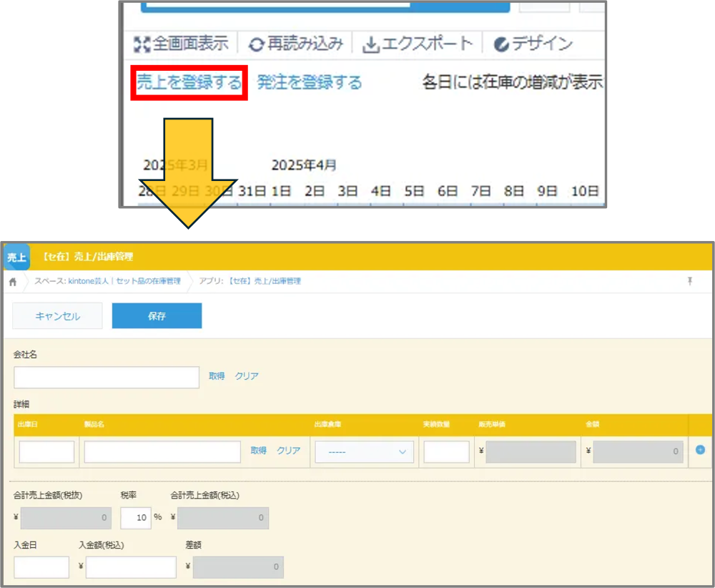Click the 売上を登録する link
Image resolution: width=715 pixels, height=588 pixels.
click(x=189, y=82)
